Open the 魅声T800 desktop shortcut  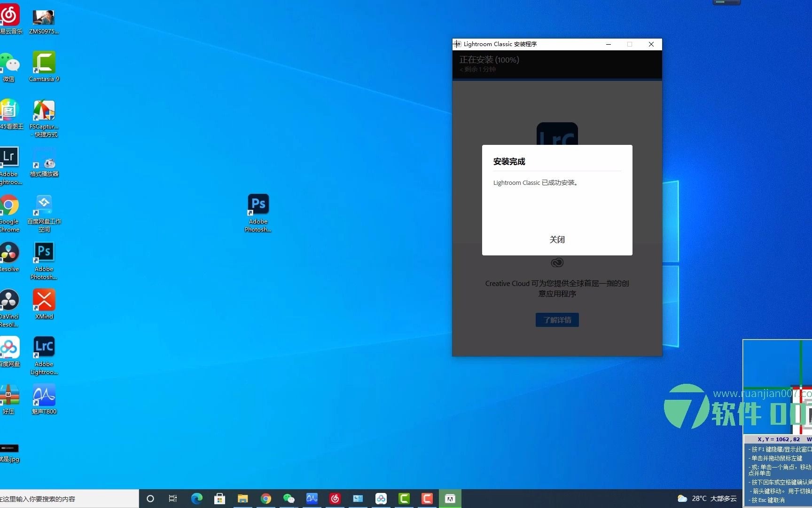pos(44,399)
